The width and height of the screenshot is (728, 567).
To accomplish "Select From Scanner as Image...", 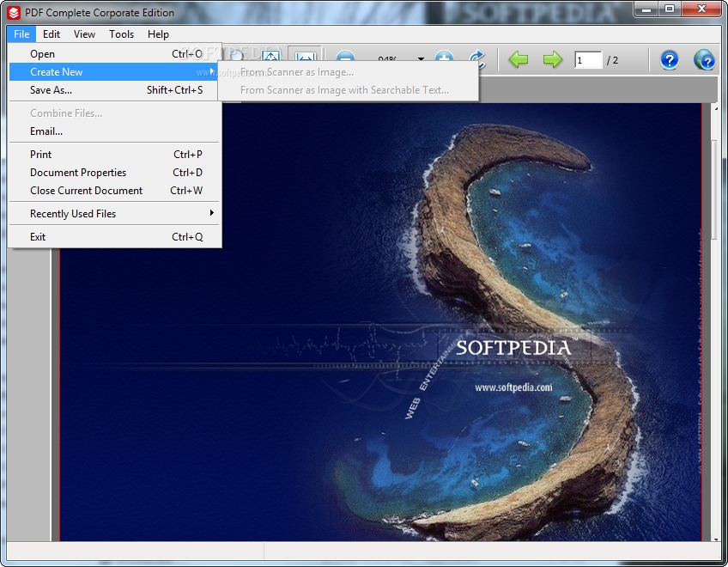I will pos(349,72).
